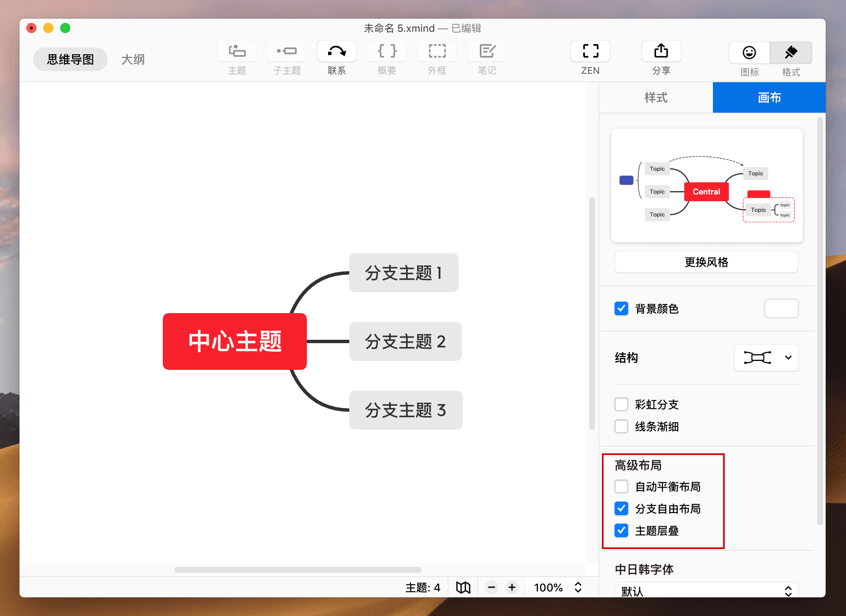Open the background color swatch
This screenshot has height=616, width=846.
click(x=781, y=308)
